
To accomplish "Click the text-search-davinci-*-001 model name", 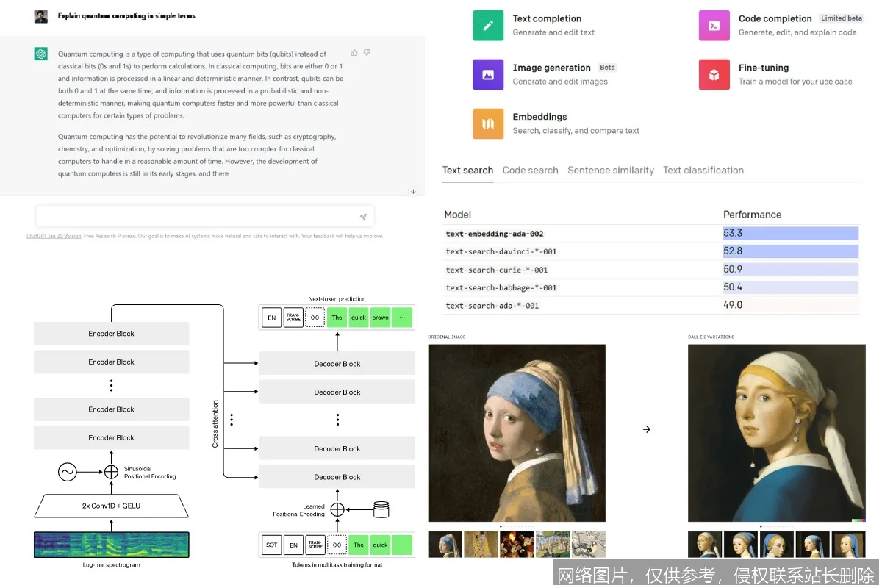I will coord(501,251).
